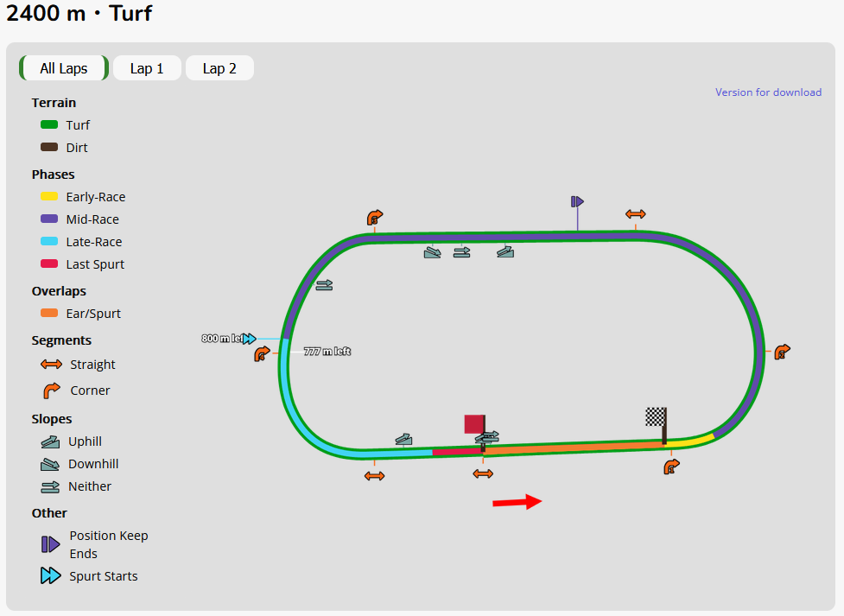The width and height of the screenshot is (844, 616).
Task: Click the Phases legend heading
Action: click(53, 175)
